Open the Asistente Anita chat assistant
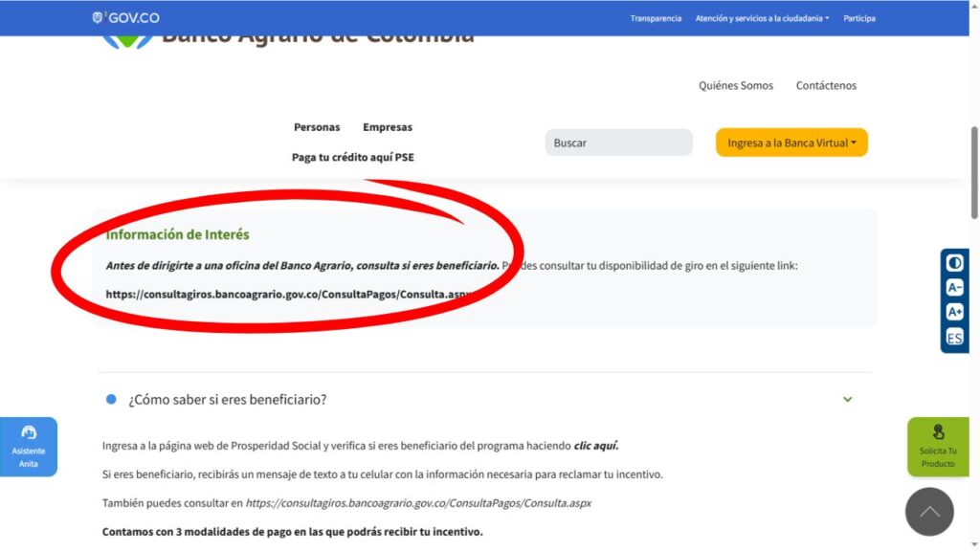Screen dimensions: 980x551 click(x=29, y=446)
